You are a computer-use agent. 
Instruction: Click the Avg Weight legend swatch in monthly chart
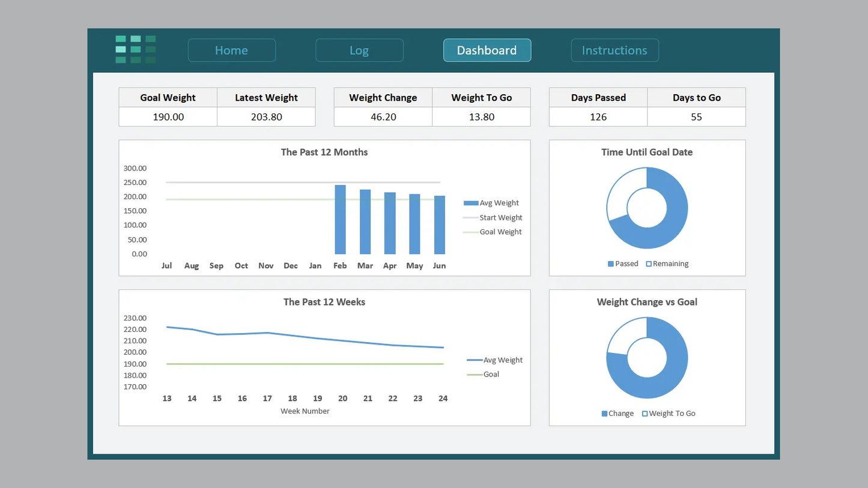coord(471,203)
